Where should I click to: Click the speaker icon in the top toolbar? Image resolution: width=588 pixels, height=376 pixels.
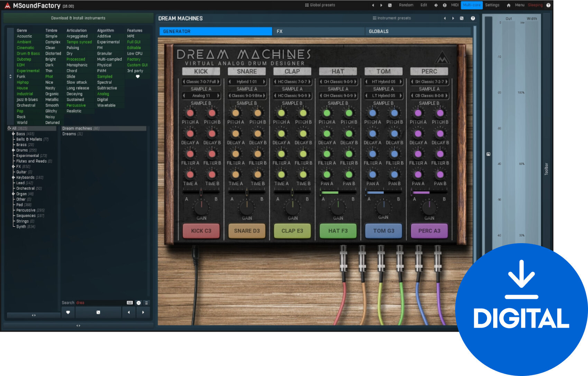[x=436, y=5]
